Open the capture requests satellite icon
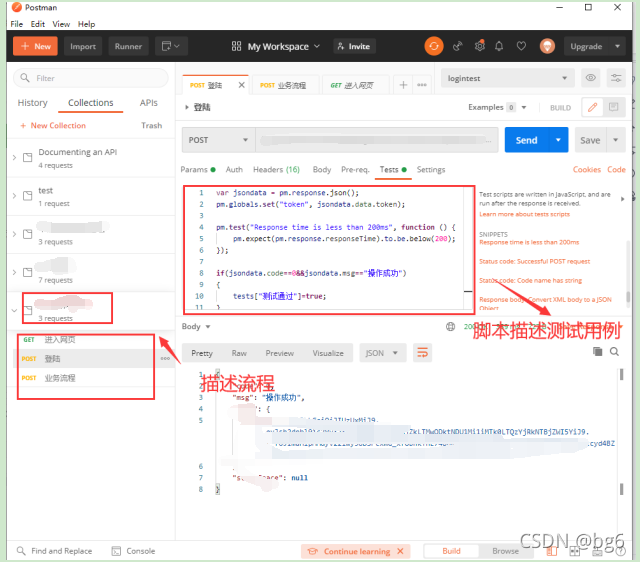Image resolution: width=640 pixels, height=562 pixels. coord(458,46)
